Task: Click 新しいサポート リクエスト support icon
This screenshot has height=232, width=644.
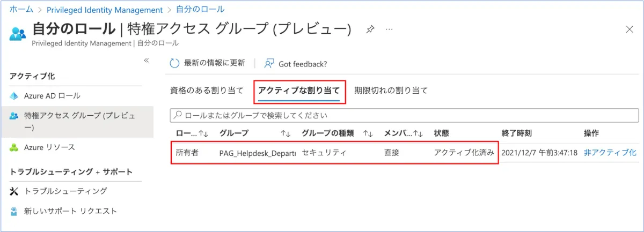Action: click(x=14, y=211)
